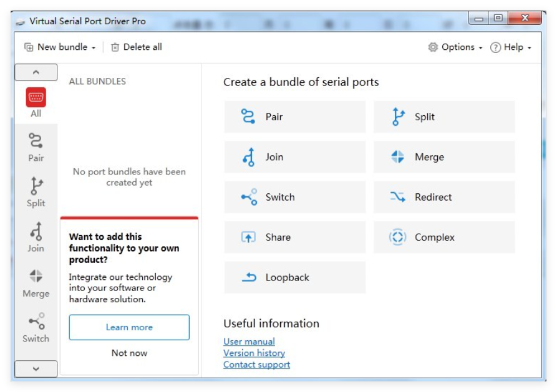
Task: Create a Loopback bundle
Action: [295, 277]
